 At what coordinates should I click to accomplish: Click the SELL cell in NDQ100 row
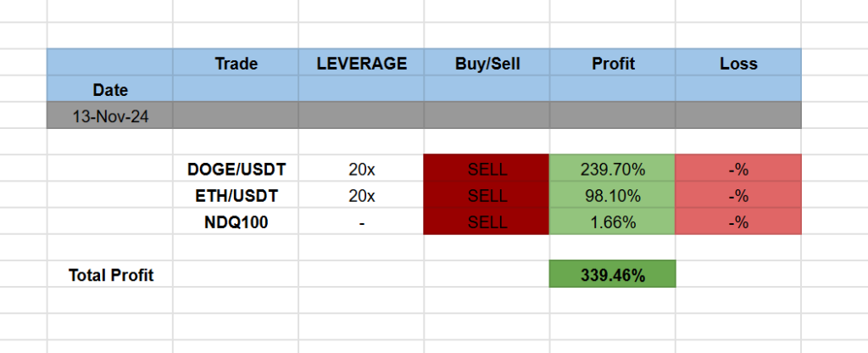click(487, 223)
